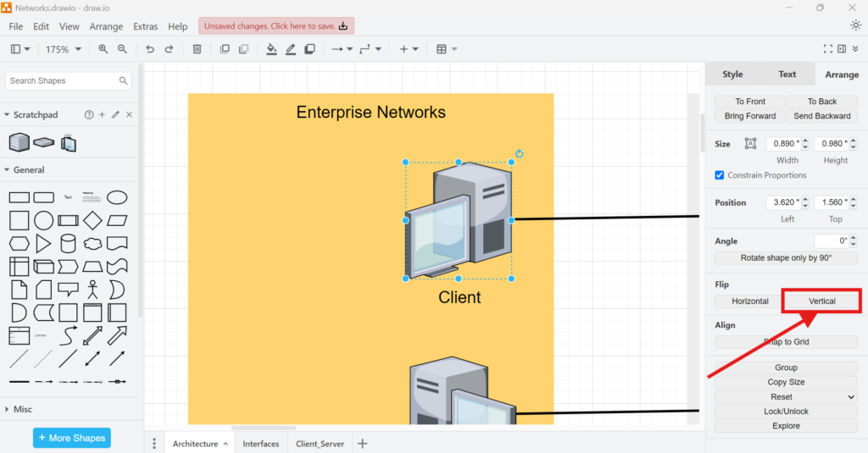Click the Zoom Out magnifier icon

pyautogui.click(x=122, y=49)
